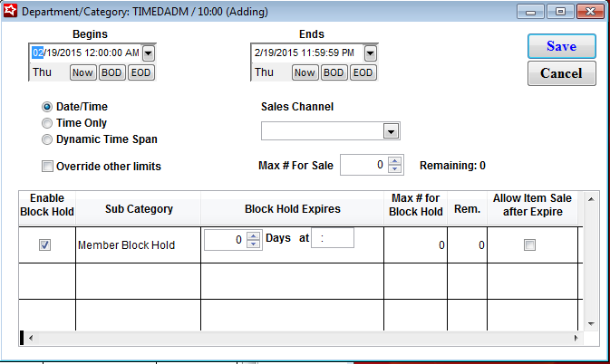This screenshot has width=610, height=364.
Task: Click the Block Hold Expires days field
Action: pos(226,240)
